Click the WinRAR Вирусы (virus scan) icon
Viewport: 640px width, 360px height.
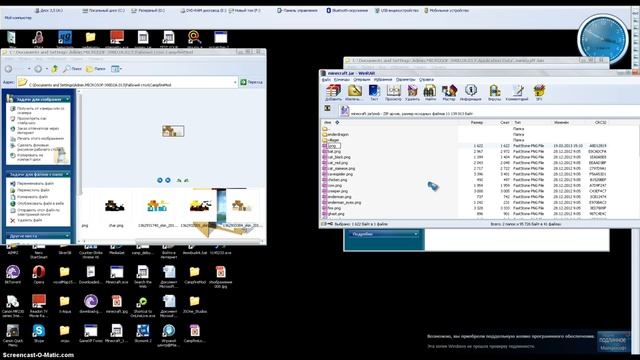494,93
